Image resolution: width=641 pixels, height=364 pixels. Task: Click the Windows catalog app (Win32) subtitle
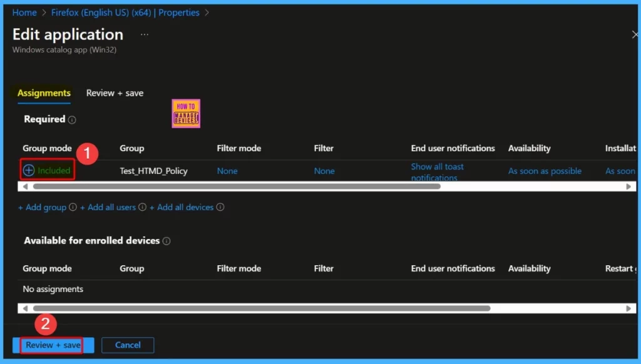(x=64, y=50)
